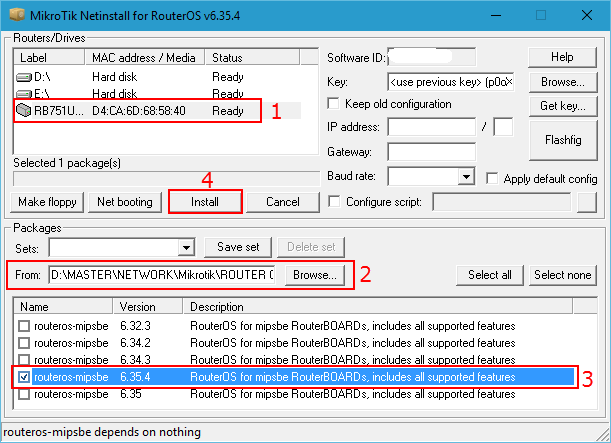Click 'Hard disk' text in the D:\ row
Screen dimensions: 611x443
pyautogui.click(x=115, y=77)
